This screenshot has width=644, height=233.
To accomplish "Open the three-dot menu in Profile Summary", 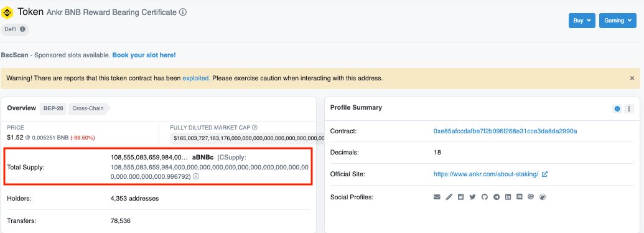I will (x=629, y=109).
